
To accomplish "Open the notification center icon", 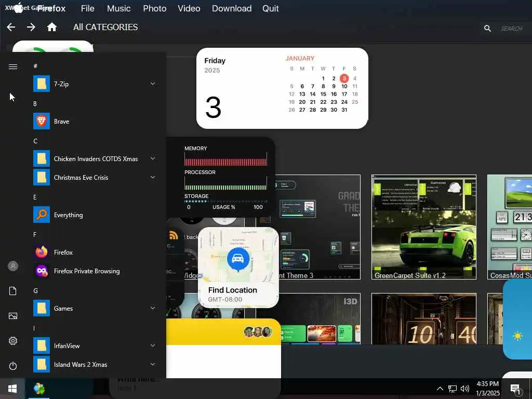I will point(516,389).
